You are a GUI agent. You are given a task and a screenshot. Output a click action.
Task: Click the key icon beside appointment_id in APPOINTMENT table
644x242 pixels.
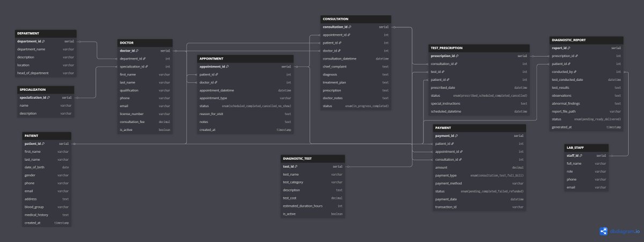228,67
